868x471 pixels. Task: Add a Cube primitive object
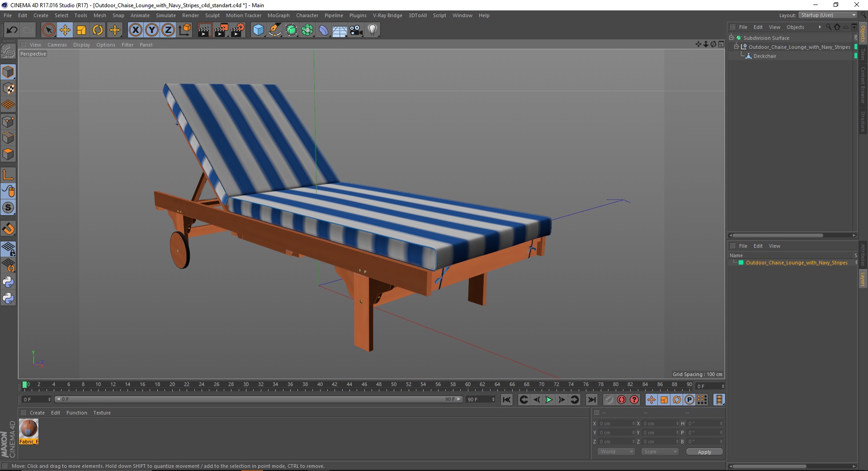(x=258, y=30)
